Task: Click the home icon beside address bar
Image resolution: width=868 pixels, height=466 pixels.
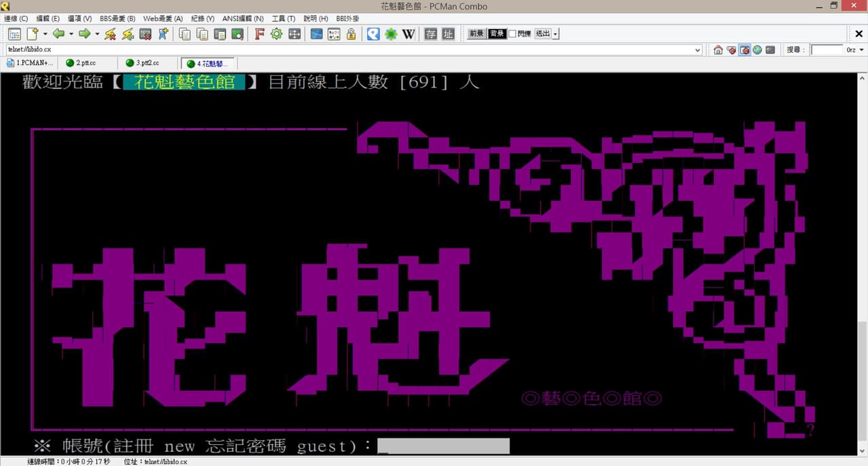Action: pos(718,50)
